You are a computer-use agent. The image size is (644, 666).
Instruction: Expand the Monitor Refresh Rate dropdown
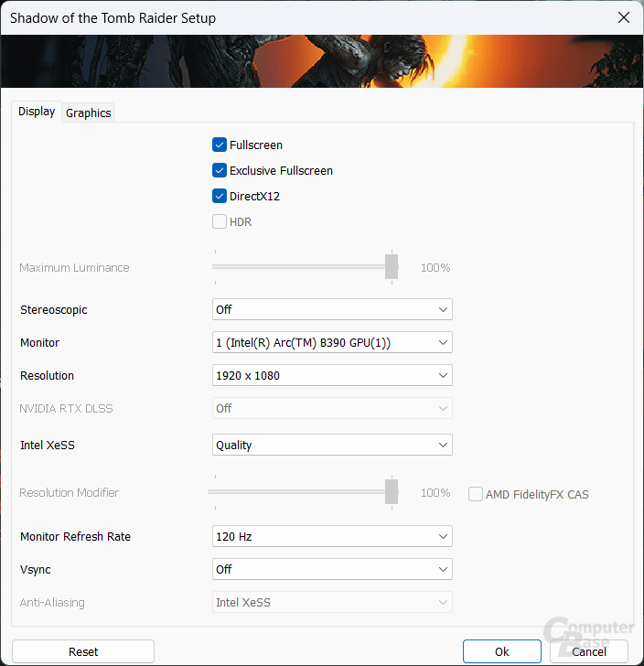tap(332, 537)
